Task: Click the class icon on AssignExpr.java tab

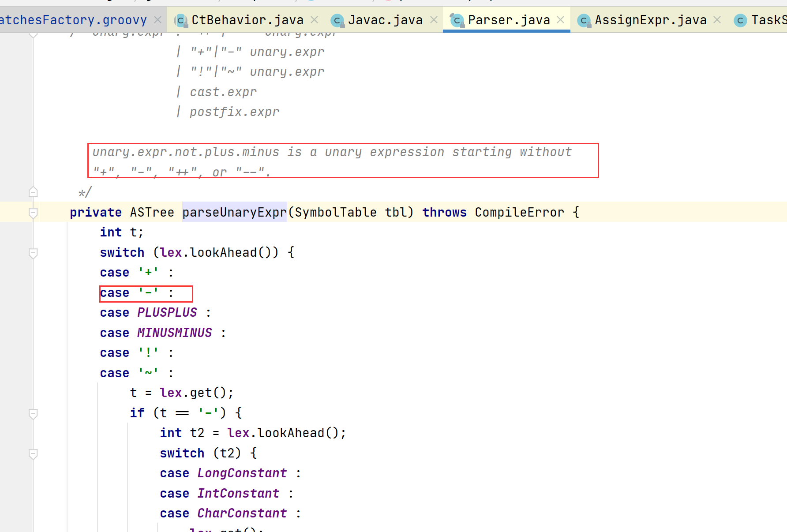Action: pyautogui.click(x=584, y=20)
